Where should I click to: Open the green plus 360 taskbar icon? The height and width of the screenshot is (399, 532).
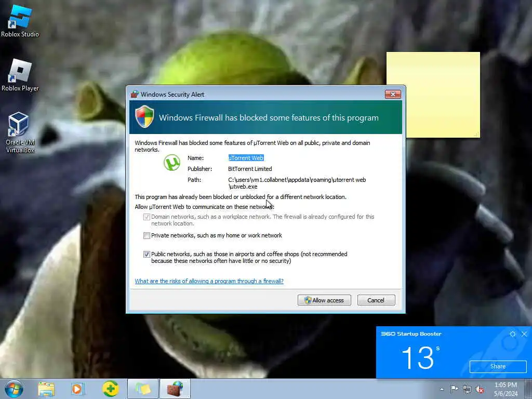tap(110, 389)
